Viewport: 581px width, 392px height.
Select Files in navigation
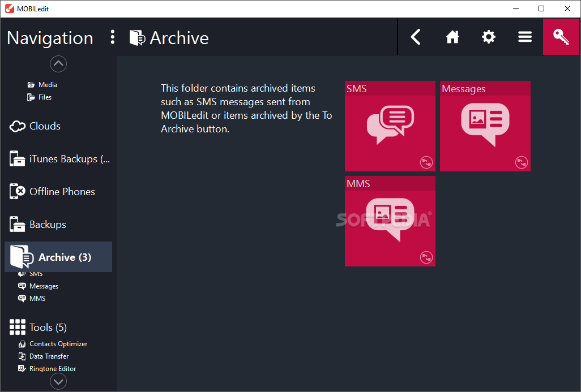(x=39, y=97)
